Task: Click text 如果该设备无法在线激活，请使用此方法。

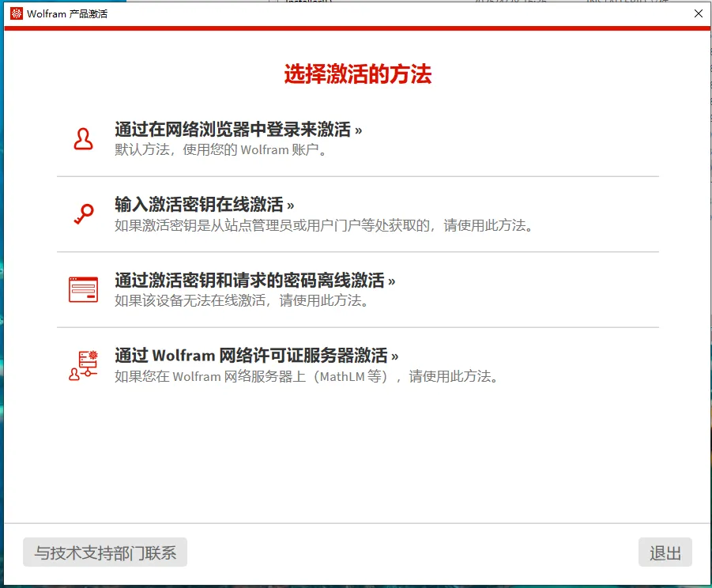Action: click(x=242, y=300)
